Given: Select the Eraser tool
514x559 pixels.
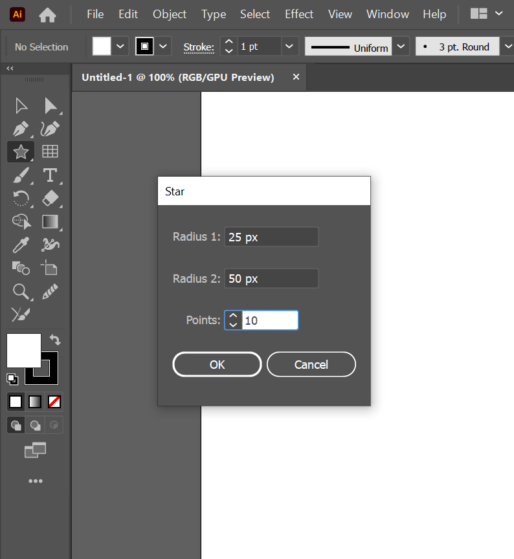Looking at the screenshot, I should click(x=50, y=198).
